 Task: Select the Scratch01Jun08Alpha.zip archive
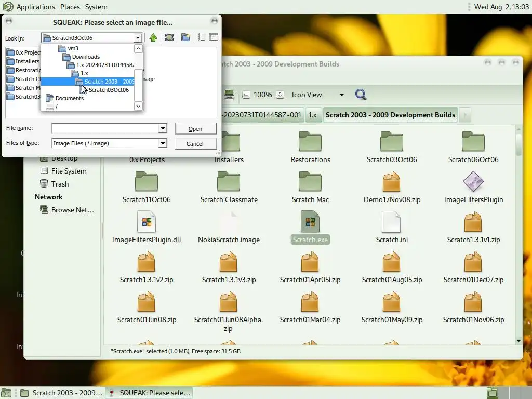tap(229, 312)
